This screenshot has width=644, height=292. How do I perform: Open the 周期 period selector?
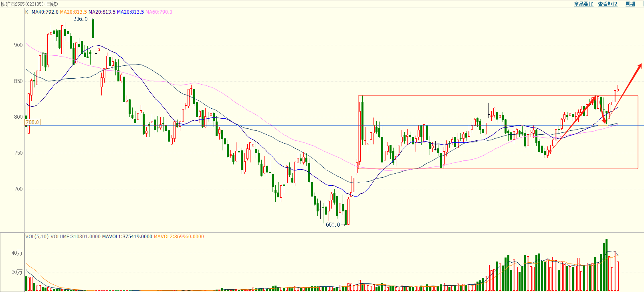630,4
